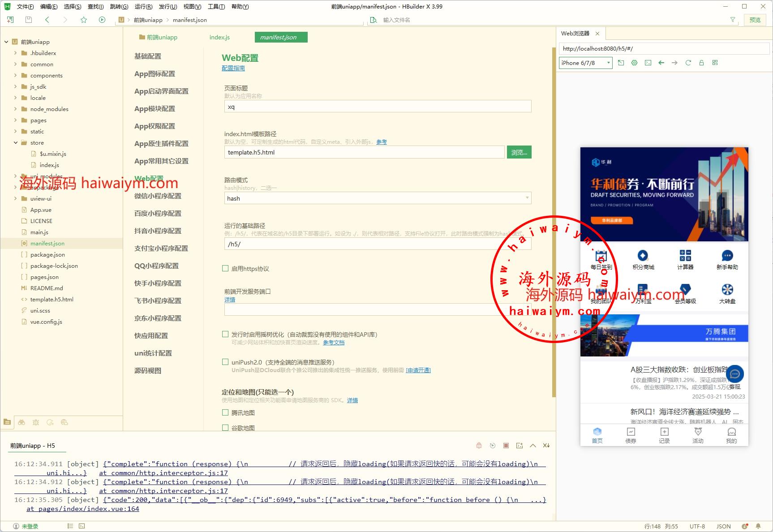Stop the running console process
This screenshot has width=773, height=532.
point(506,446)
